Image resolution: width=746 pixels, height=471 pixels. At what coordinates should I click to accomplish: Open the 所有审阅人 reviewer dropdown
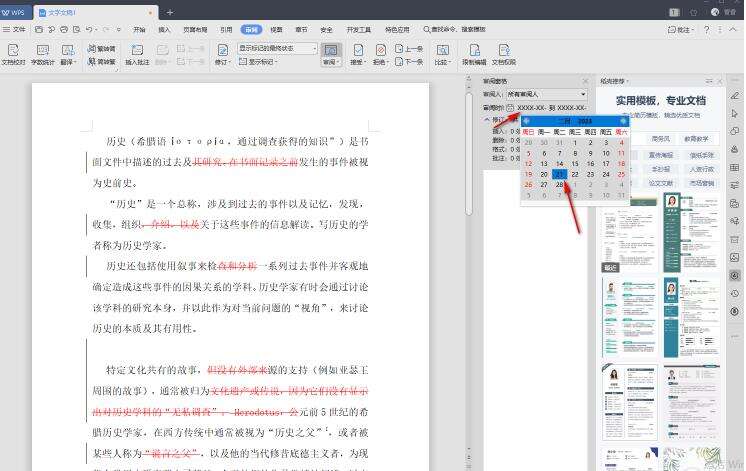pyautogui.click(x=546, y=94)
